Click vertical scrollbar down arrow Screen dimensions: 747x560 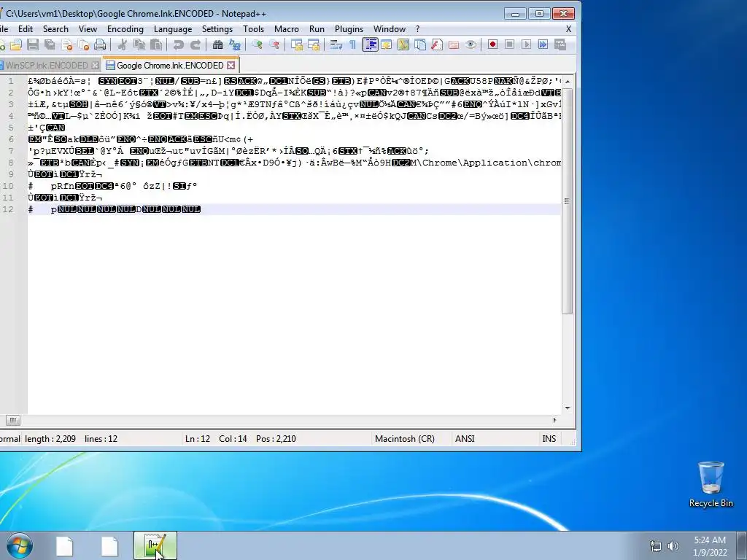coord(568,408)
